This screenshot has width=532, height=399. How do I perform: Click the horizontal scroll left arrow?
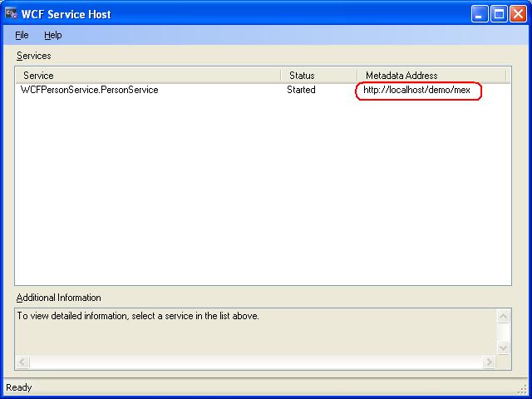point(22,362)
